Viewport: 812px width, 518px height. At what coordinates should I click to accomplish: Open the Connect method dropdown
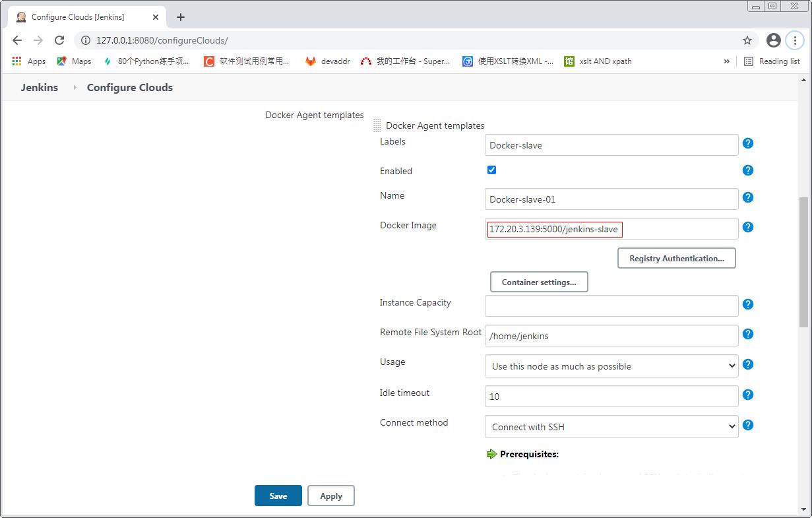[611, 427]
